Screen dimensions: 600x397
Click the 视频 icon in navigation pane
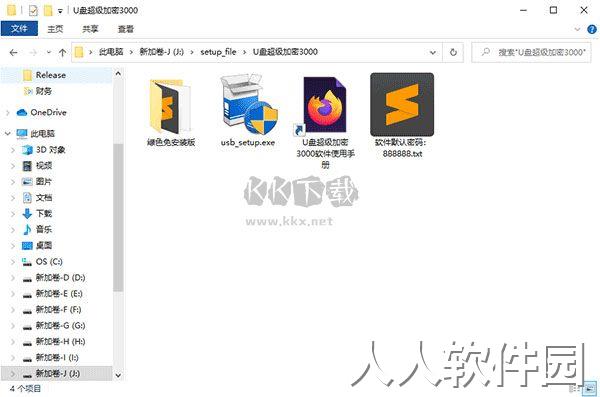27,166
